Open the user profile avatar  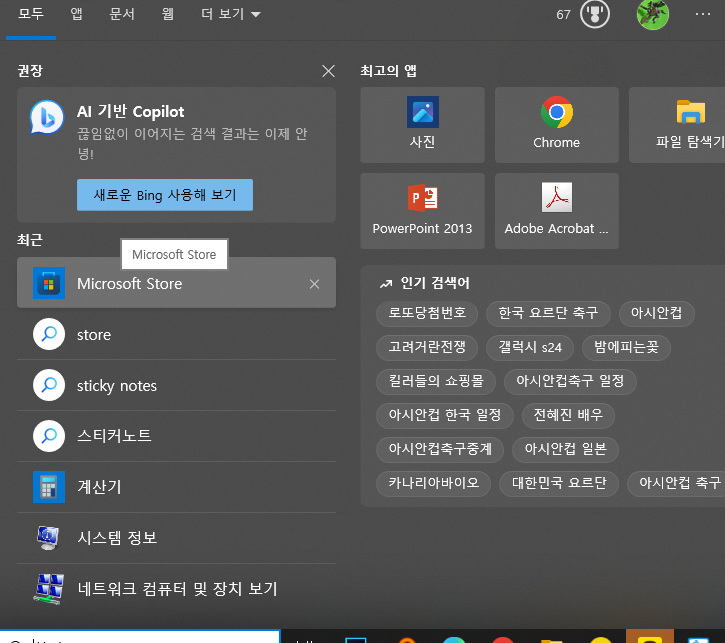point(652,14)
